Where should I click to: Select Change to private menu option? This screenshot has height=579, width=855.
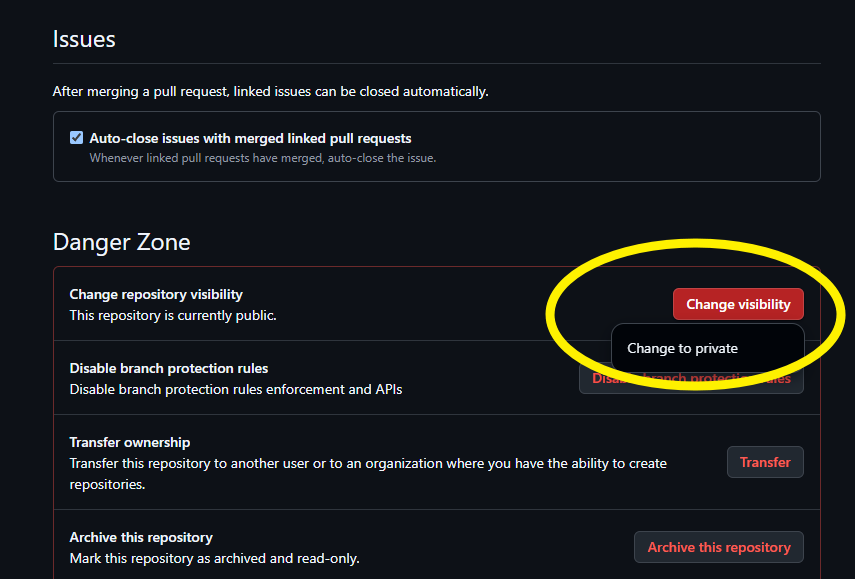682,348
